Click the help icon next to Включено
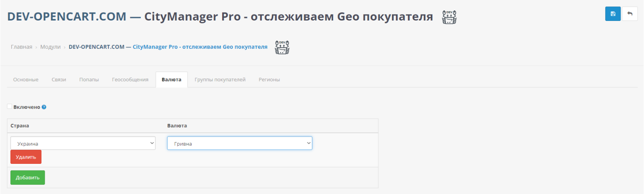This screenshot has height=194, width=644. click(44, 107)
